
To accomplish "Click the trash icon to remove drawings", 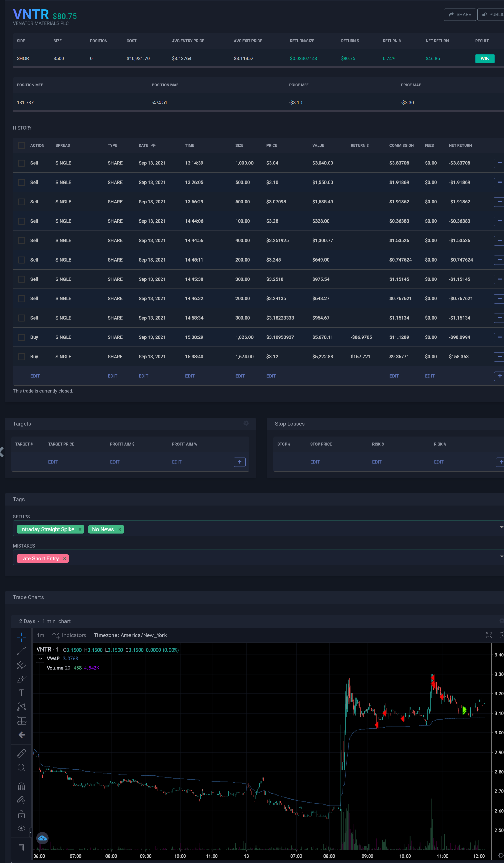I will tap(21, 848).
